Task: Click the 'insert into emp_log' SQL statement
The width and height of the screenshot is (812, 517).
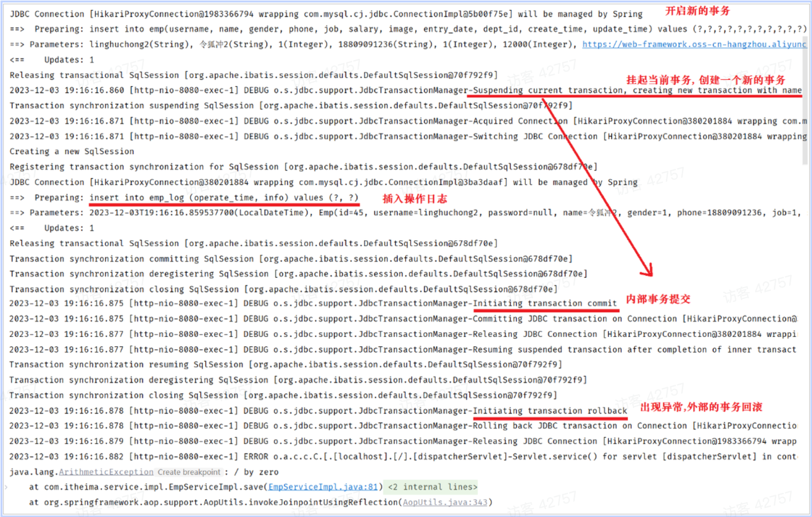Action: point(223,198)
